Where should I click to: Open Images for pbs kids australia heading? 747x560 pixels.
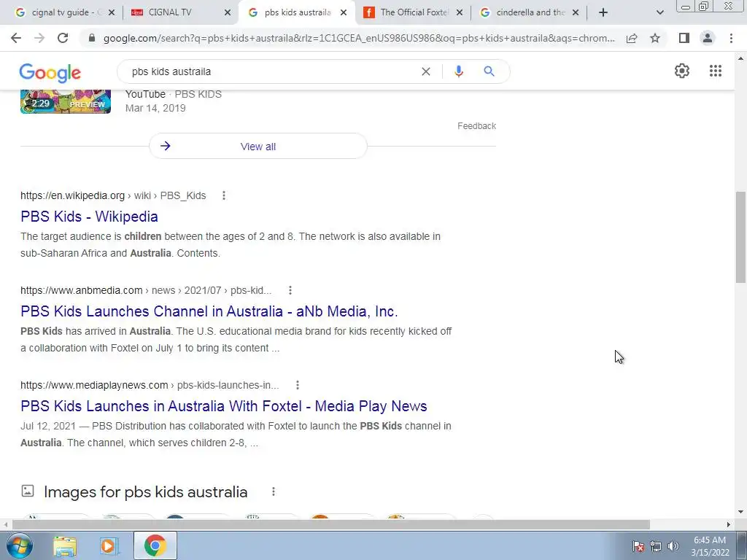pyautogui.click(x=145, y=492)
